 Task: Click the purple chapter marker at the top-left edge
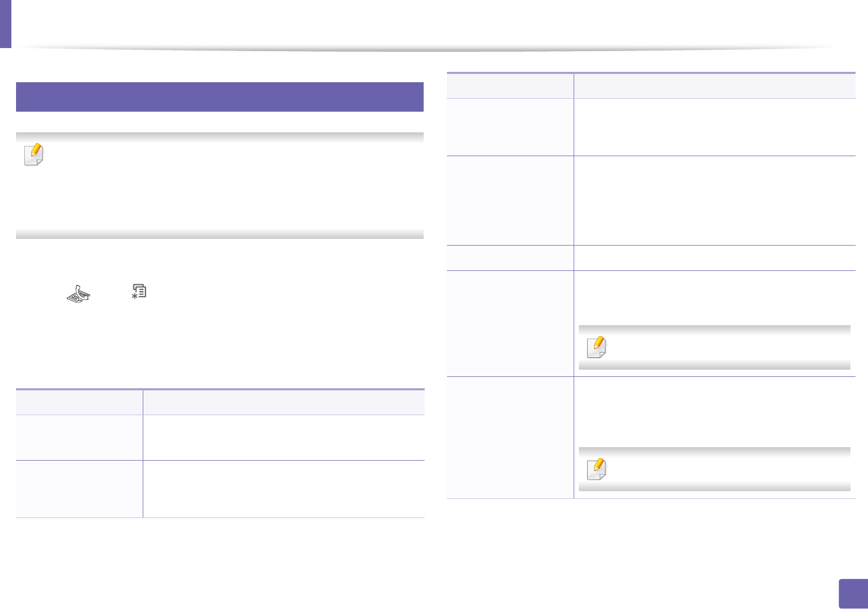[x=5, y=24]
